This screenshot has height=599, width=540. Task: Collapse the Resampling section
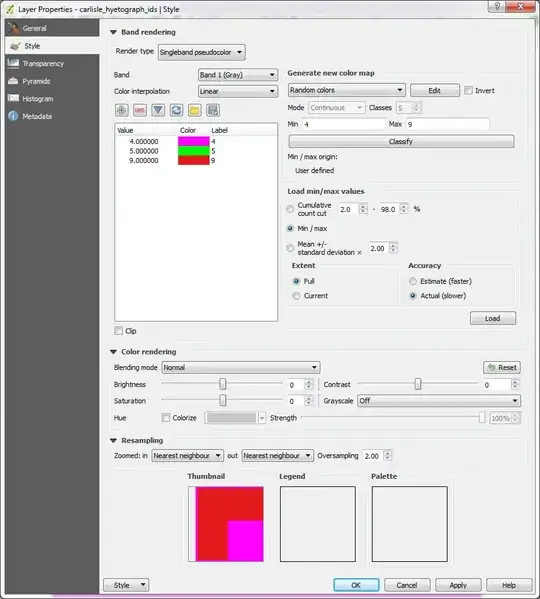pyautogui.click(x=113, y=440)
